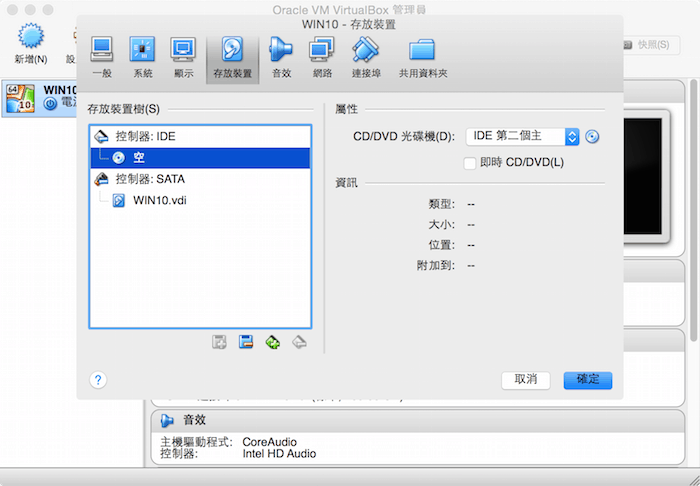Click the remove attachment icon below tree

246,342
